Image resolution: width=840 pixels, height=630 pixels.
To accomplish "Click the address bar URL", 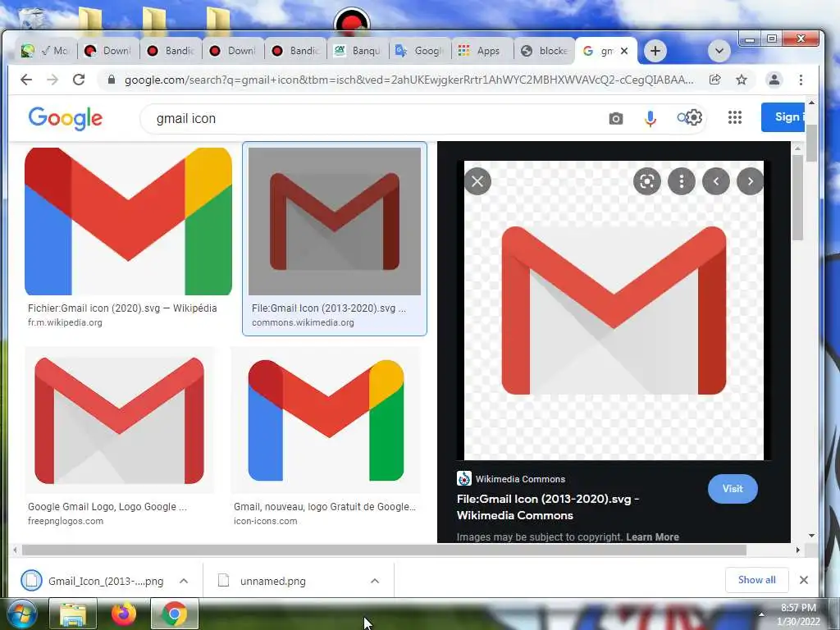I will 409,80.
